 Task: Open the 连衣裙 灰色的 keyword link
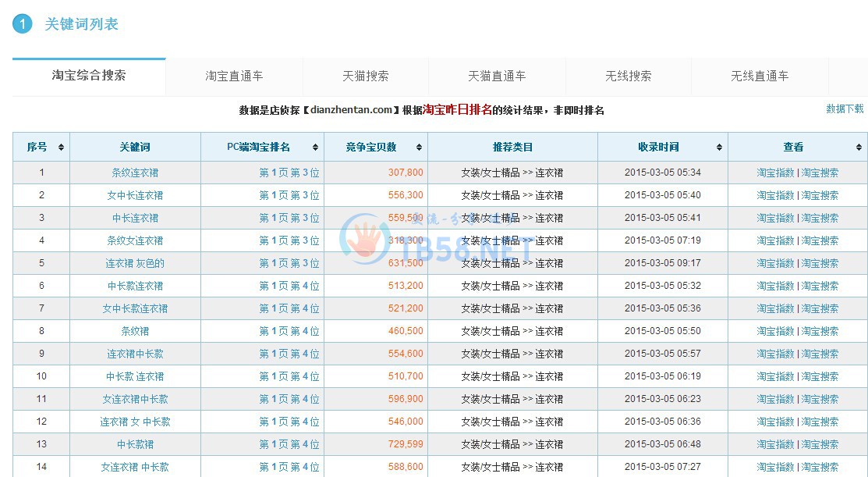(135, 263)
